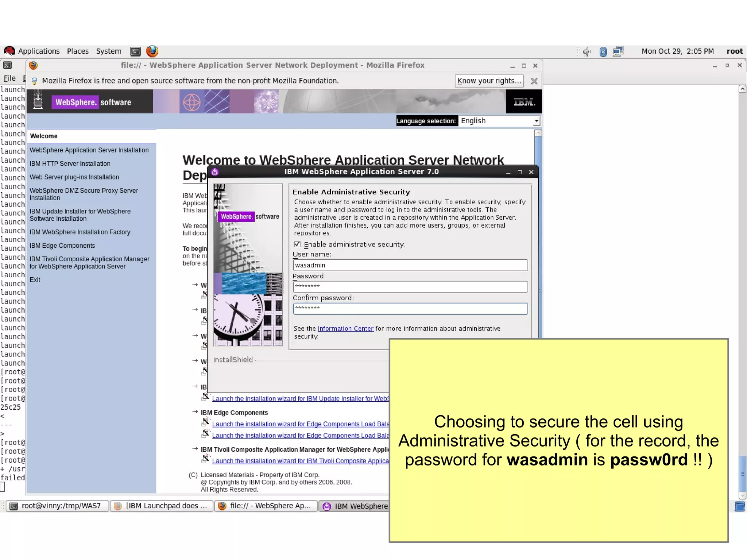This screenshot has width=747, height=560.
Task: Open WebSphere DMZ Secure Proxy Server Installation
Action: click(84, 194)
